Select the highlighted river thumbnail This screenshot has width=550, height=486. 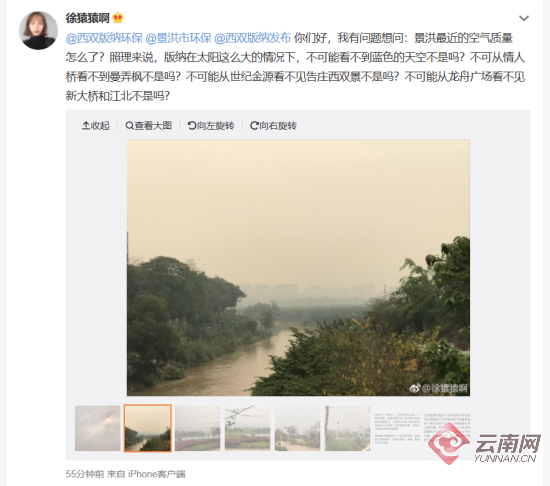click(148, 428)
